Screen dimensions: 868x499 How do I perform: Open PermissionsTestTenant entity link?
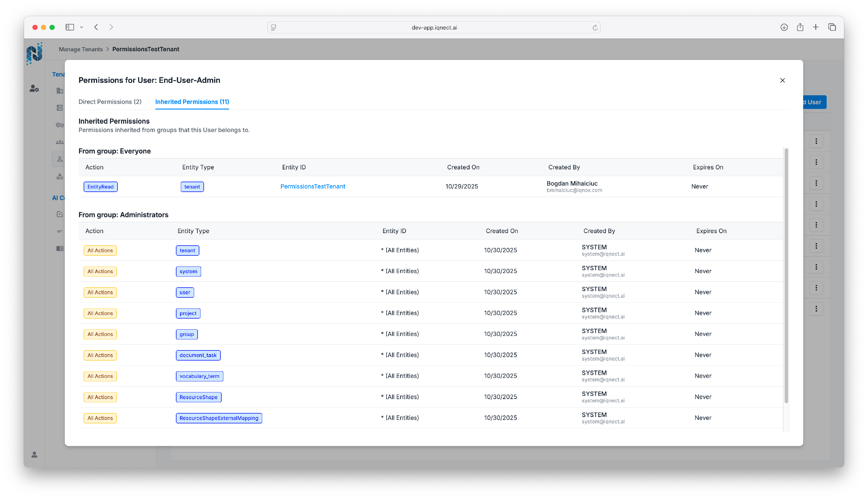point(312,187)
